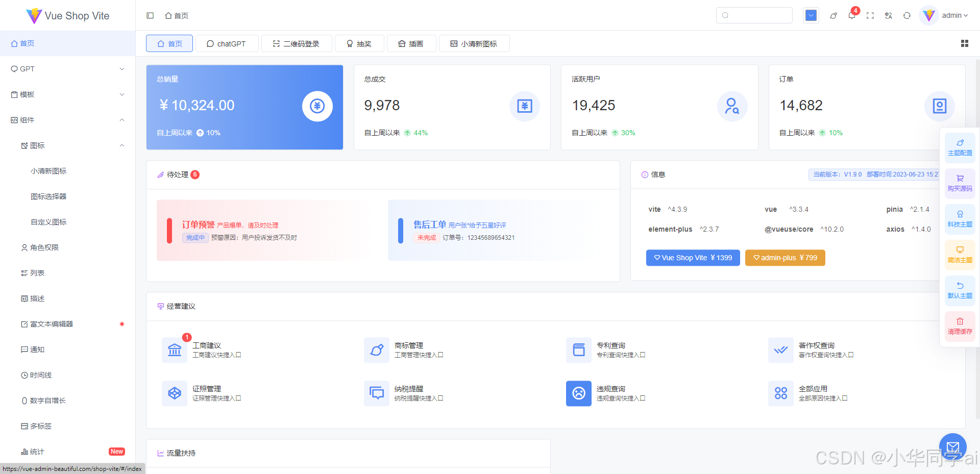Viewport: 980px width, 474px height.
Task: Select 默认主题 to restore default theme
Action: point(960,290)
